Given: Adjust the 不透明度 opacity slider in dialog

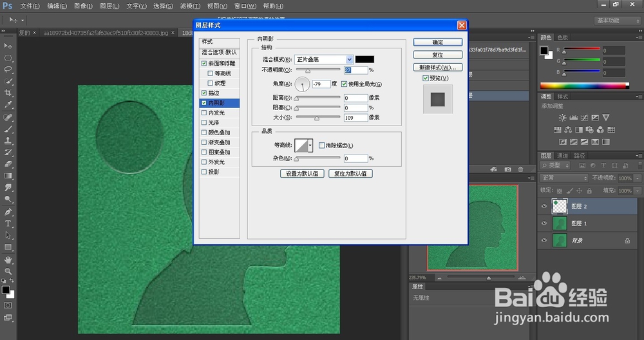Looking at the screenshot, I should [x=308, y=70].
